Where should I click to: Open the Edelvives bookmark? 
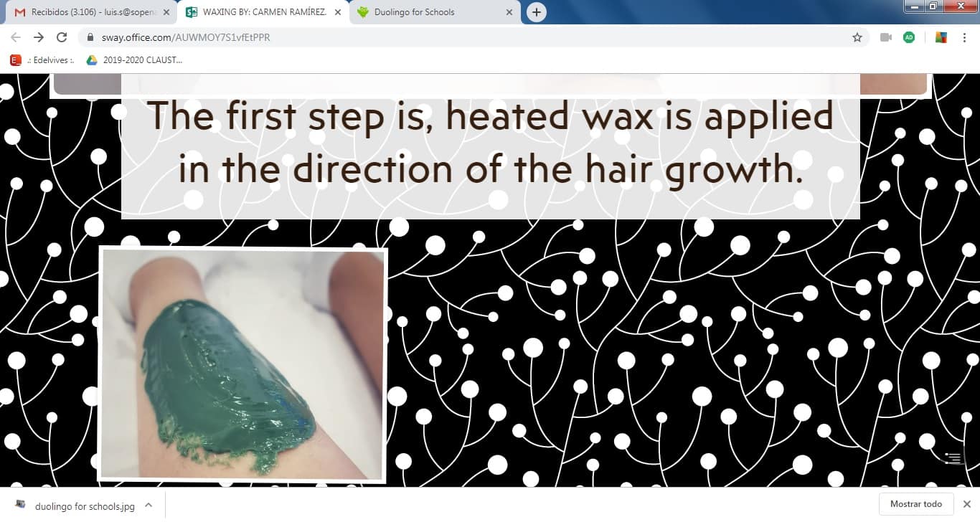pos(42,60)
